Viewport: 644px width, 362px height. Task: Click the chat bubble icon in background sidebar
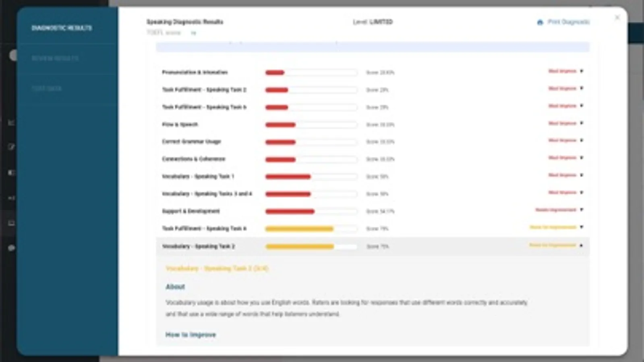11,248
